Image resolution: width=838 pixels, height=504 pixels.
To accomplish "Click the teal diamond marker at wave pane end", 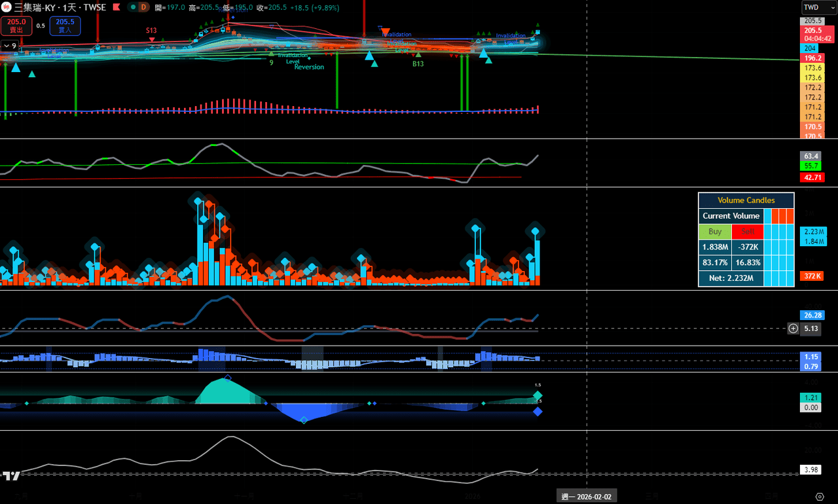I will pos(537,395).
